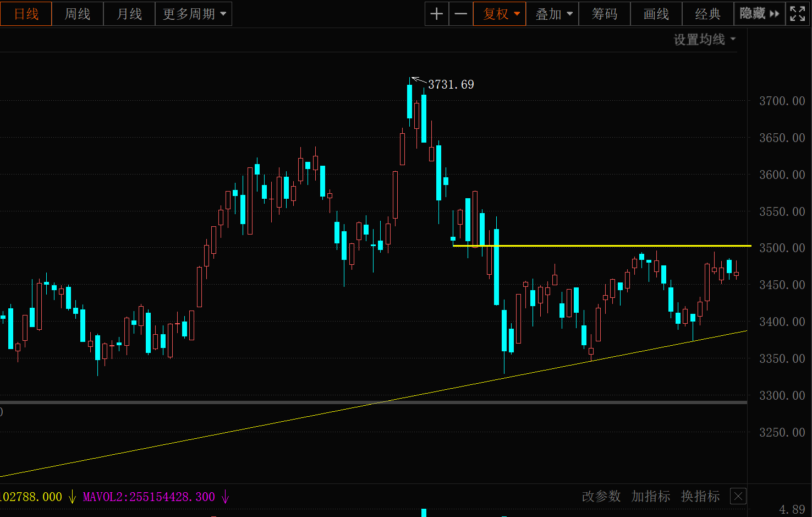Image resolution: width=812 pixels, height=517 pixels.
Task: Click the 3731.69 high price label
Action: pos(451,85)
